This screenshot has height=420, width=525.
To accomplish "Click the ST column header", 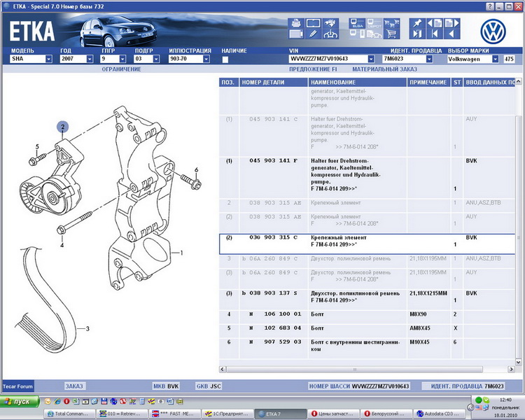I will 456,83.
